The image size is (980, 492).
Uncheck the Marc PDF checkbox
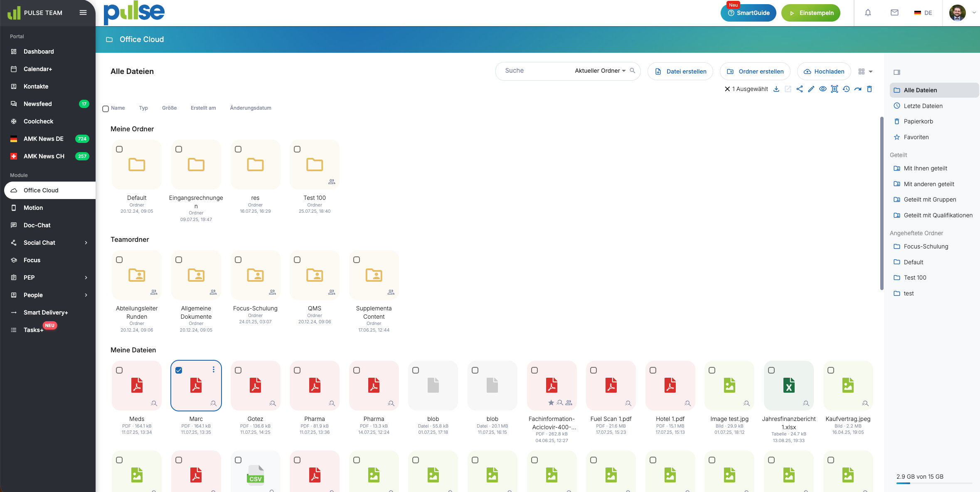[179, 370]
